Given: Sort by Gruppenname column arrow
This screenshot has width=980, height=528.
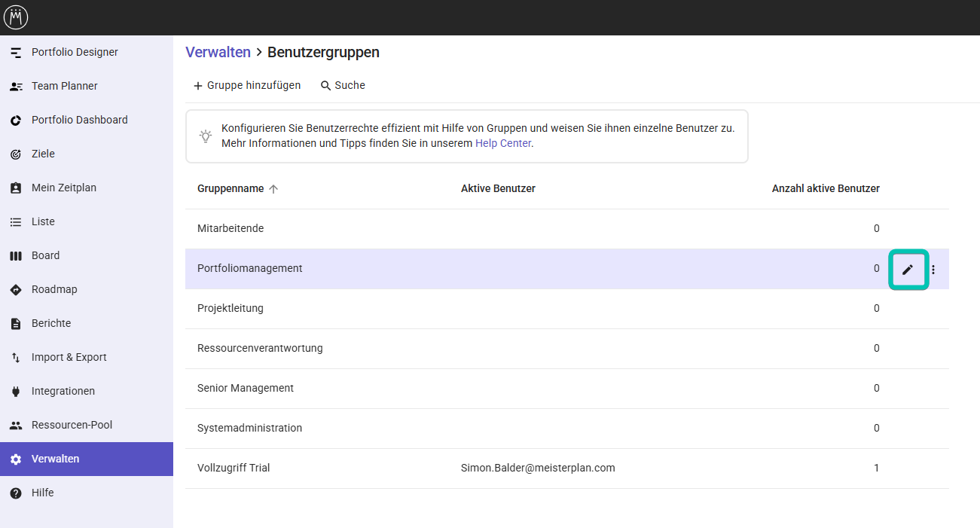Looking at the screenshot, I should (x=273, y=189).
